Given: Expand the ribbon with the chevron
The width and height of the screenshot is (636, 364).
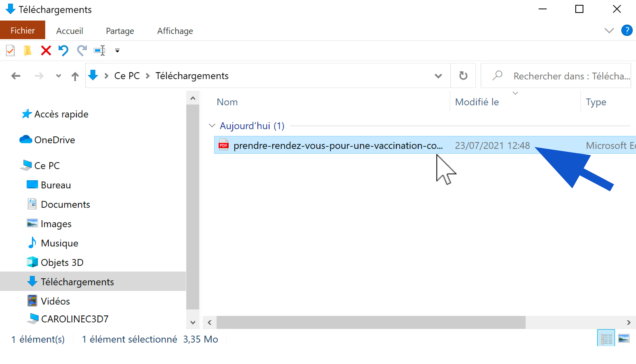Looking at the screenshot, I should tap(609, 31).
